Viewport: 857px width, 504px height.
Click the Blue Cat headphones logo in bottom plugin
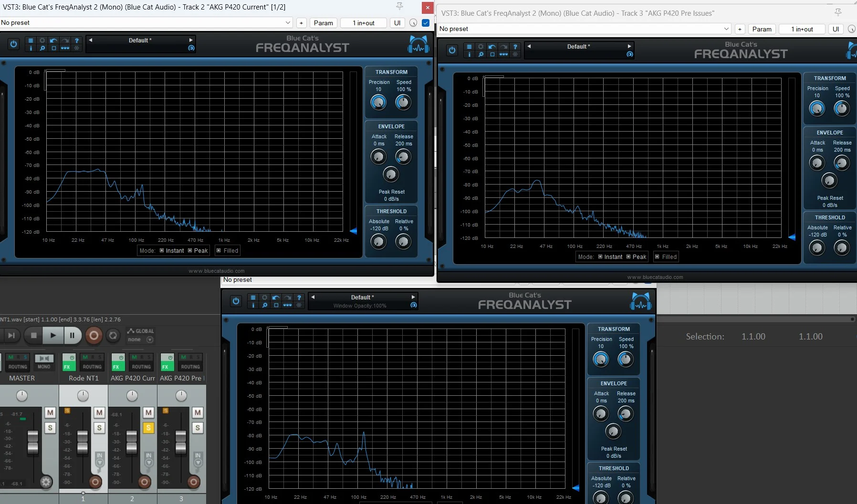click(641, 301)
